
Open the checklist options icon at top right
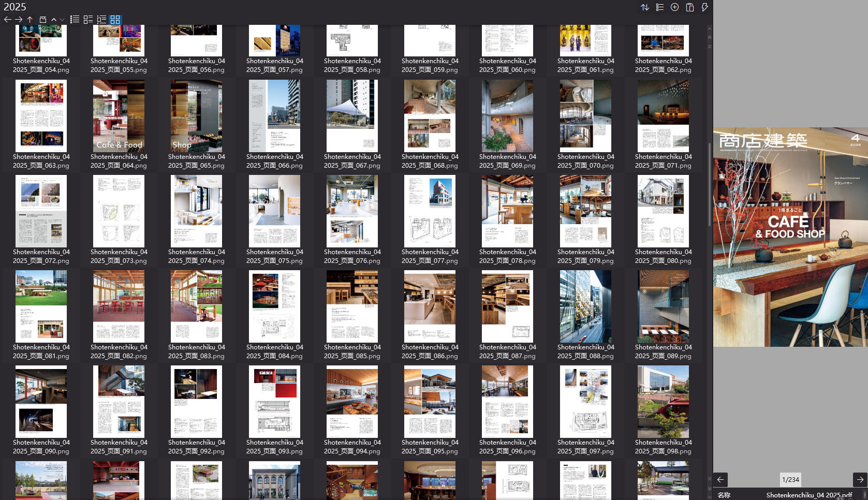tap(659, 7)
